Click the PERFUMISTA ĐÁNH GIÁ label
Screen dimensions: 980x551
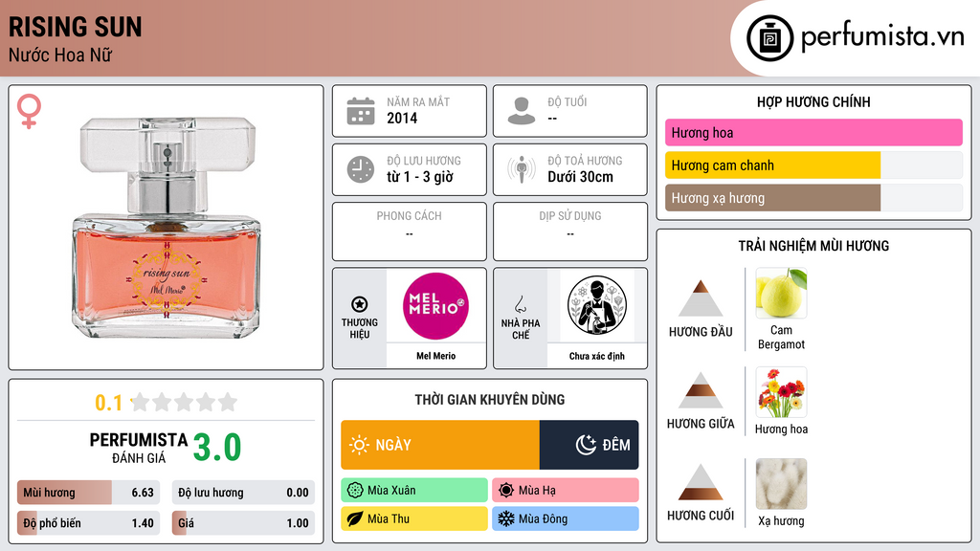point(139,448)
